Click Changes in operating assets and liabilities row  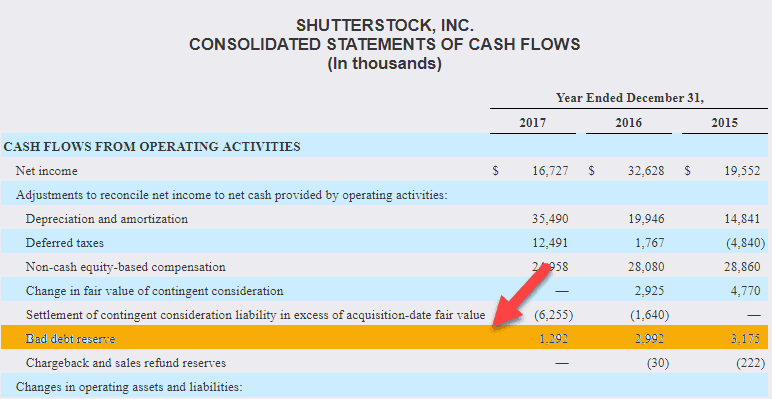tap(385, 387)
